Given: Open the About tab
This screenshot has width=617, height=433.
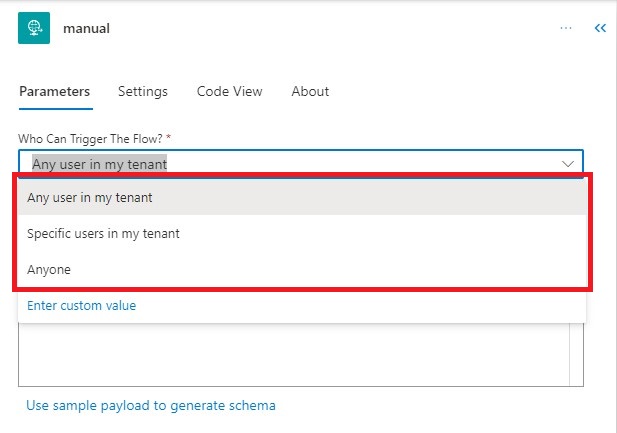Looking at the screenshot, I should pos(310,91).
